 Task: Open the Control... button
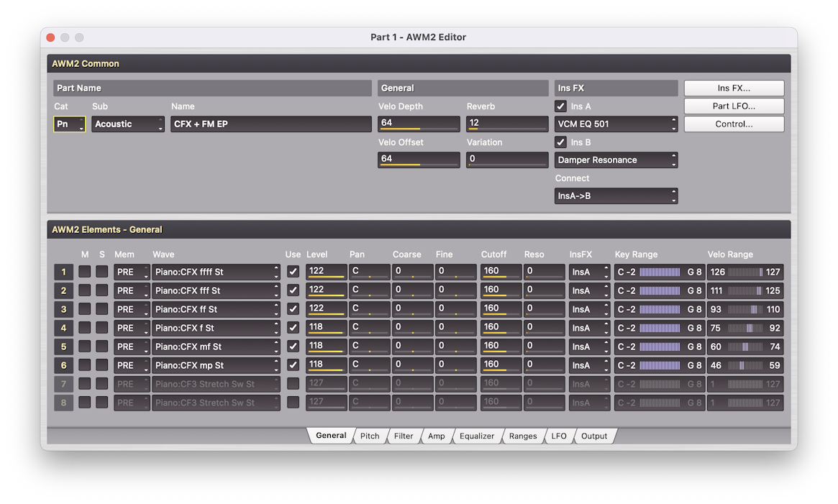click(x=734, y=124)
